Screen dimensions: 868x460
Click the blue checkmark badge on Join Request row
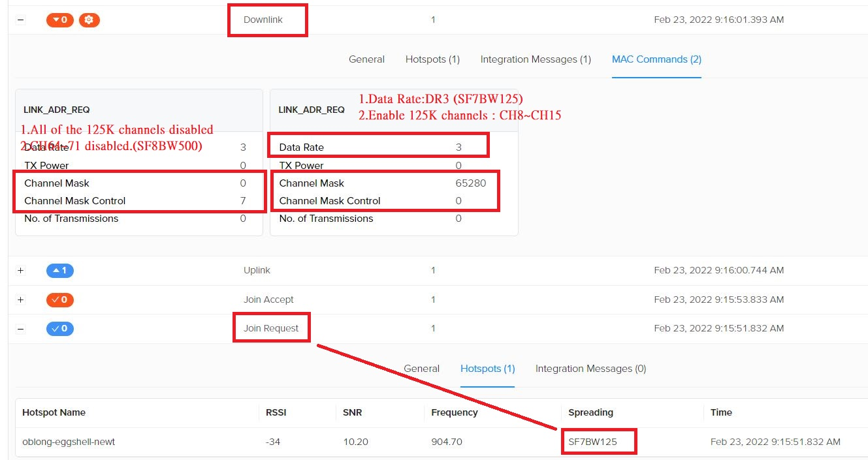click(x=59, y=328)
